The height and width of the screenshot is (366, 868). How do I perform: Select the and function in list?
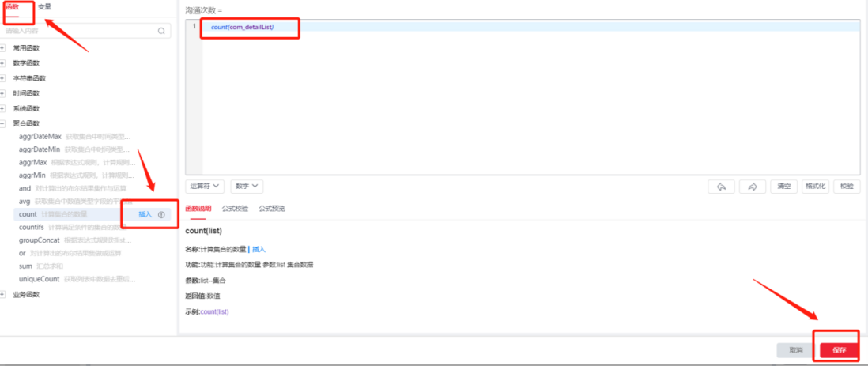coord(25,188)
